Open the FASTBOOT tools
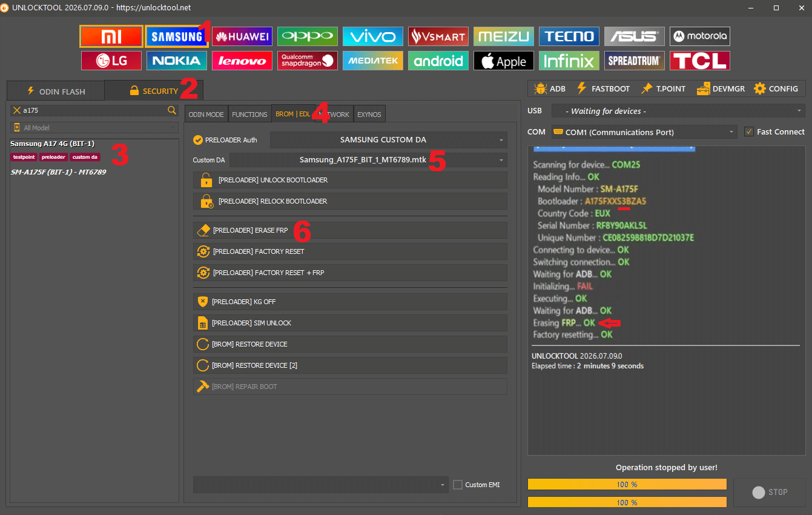 [x=603, y=88]
